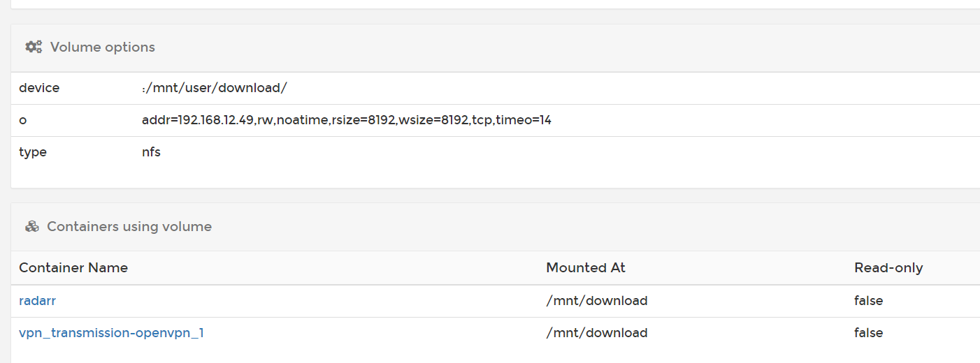Viewport: 980px width, 363px height.
Task: Click the Container Name column header
Action: coord(73,268)
